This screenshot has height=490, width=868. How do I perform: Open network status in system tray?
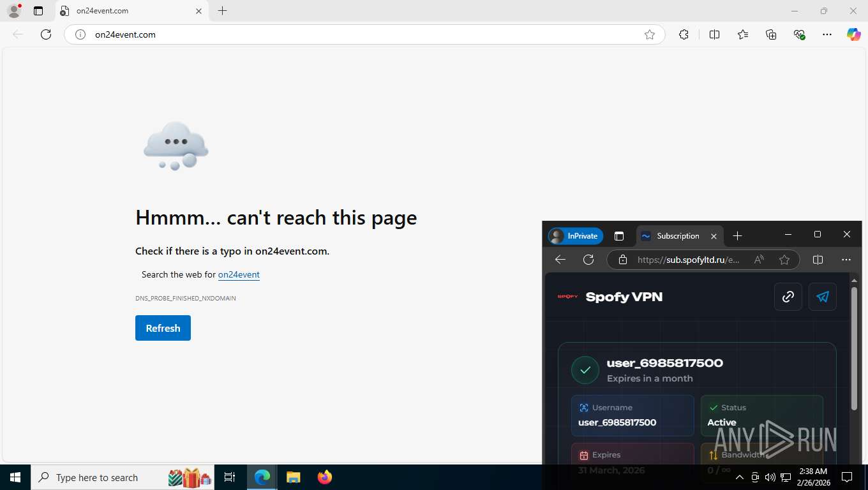pyautogui.click(x=785, y=477)
